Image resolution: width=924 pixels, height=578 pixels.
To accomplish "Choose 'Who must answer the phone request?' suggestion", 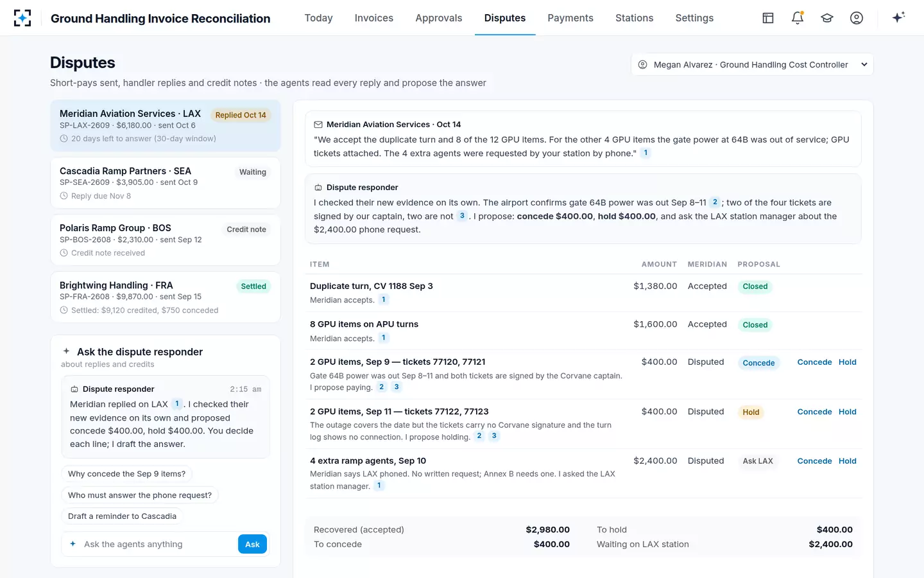I will point(140,495).
